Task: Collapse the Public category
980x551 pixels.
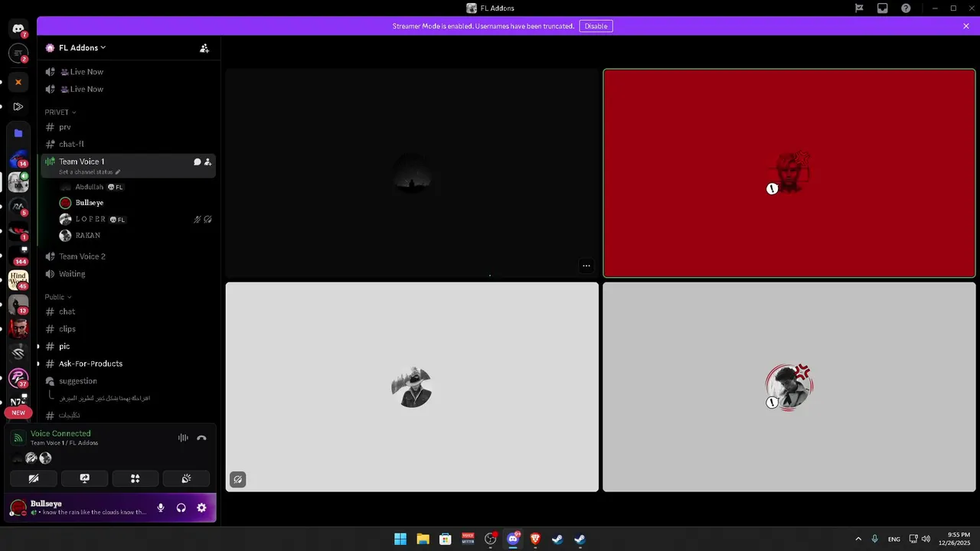Action: click(57, 297)
